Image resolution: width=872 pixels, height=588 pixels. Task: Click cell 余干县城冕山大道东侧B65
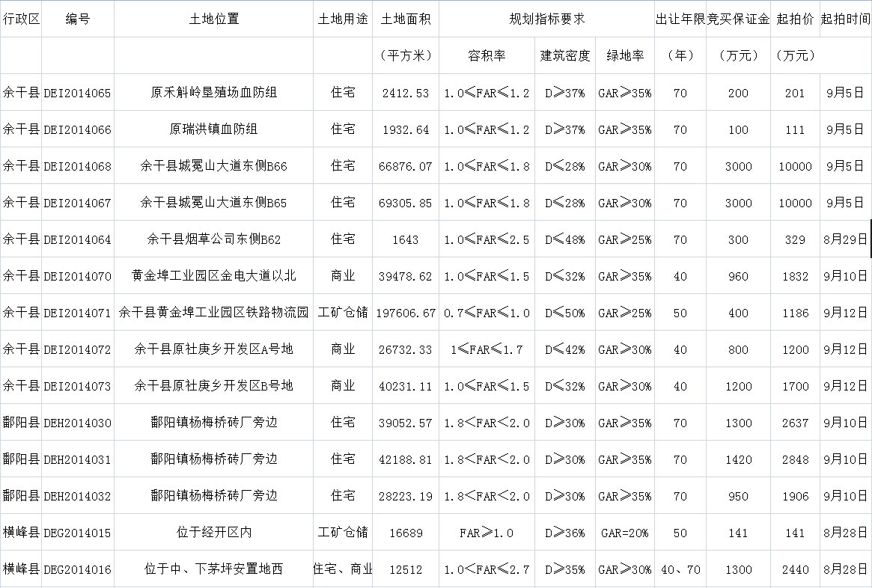213,202
